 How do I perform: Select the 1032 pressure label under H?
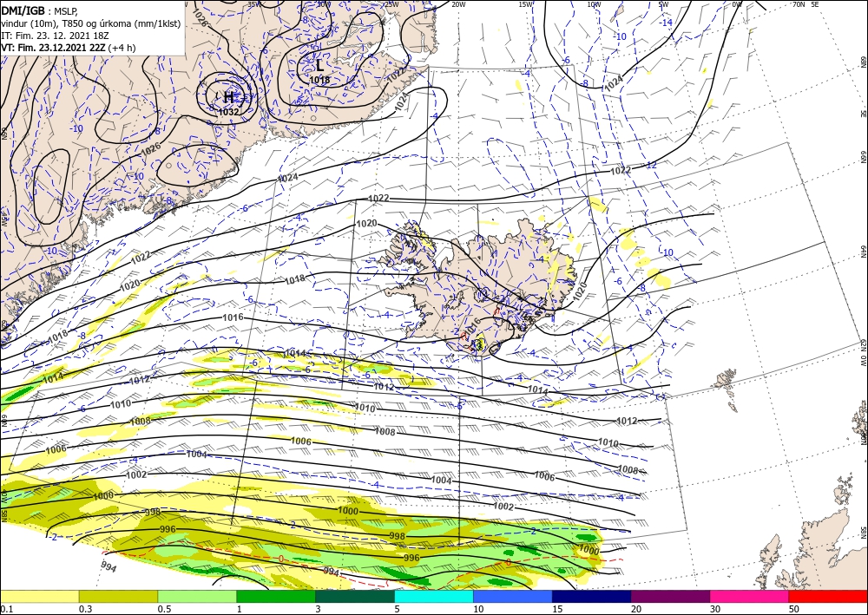[228, 112]
